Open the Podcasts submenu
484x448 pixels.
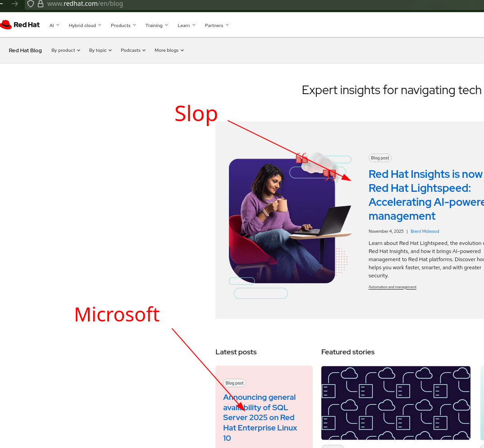pos(133,50)
